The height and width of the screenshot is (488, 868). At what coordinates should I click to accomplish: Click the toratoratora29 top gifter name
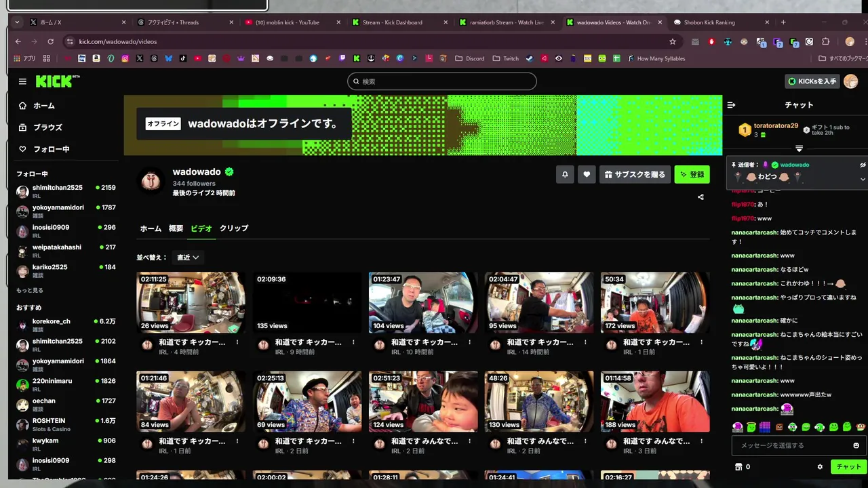coord(776,126)
